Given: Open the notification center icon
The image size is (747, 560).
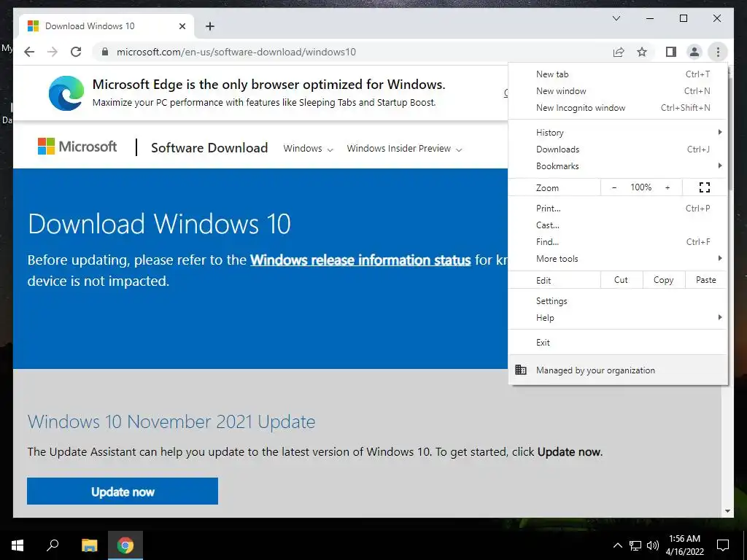Looking at the screenshot, I should pyautogui.click(x=723, y=545).
